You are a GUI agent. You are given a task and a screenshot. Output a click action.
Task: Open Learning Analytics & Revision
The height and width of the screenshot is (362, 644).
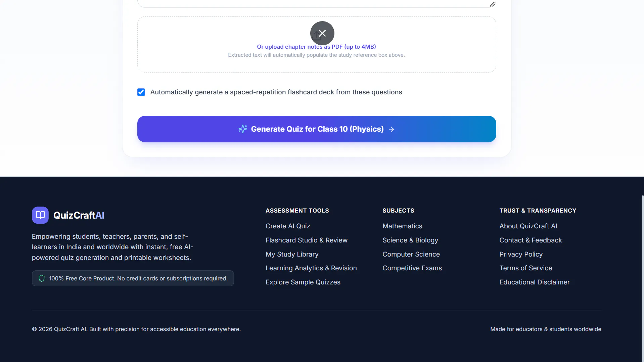point(311,268)
